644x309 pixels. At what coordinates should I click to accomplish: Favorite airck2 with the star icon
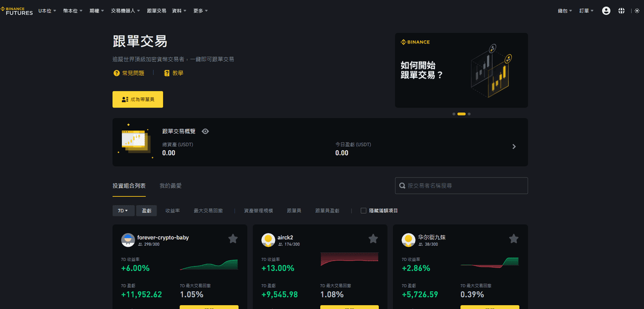click(x=374, y=239)
